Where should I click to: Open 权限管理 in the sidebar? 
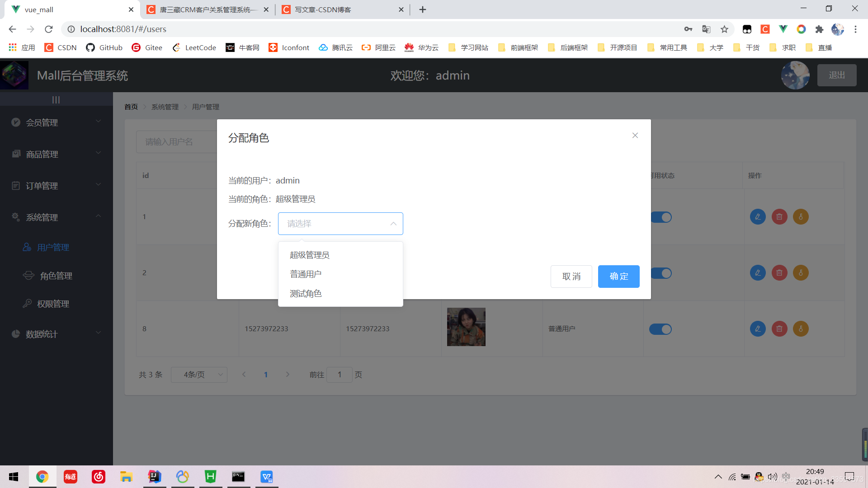57,304
